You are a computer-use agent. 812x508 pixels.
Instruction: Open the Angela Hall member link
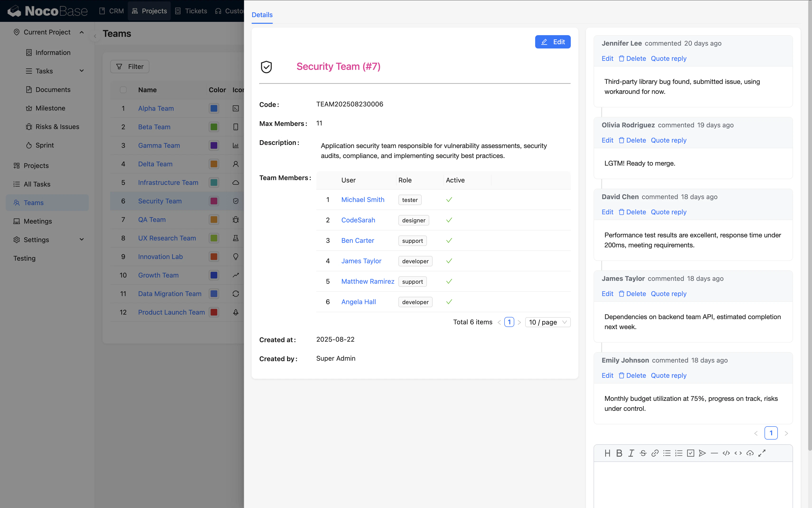tap(359, 302)
